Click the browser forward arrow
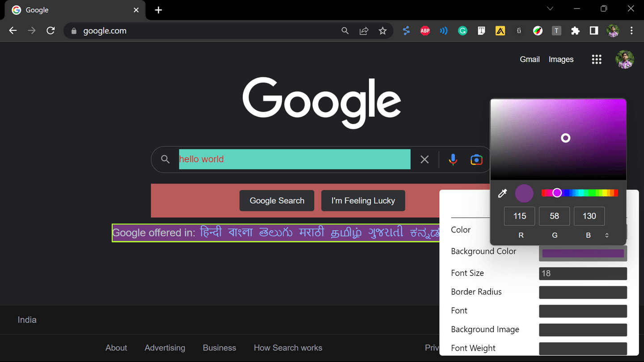Image resolution: width=644 pixels, height=362 pixels. coord(32,31)
